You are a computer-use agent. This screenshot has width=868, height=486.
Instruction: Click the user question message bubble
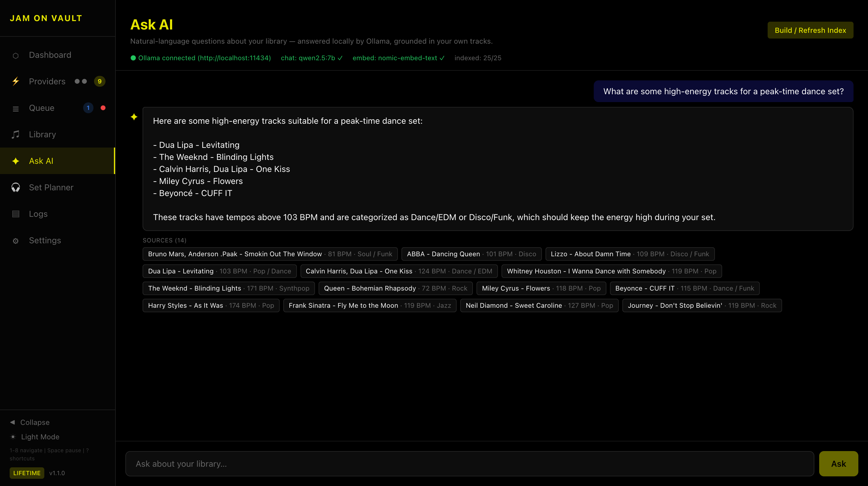[x=723, y=91]
